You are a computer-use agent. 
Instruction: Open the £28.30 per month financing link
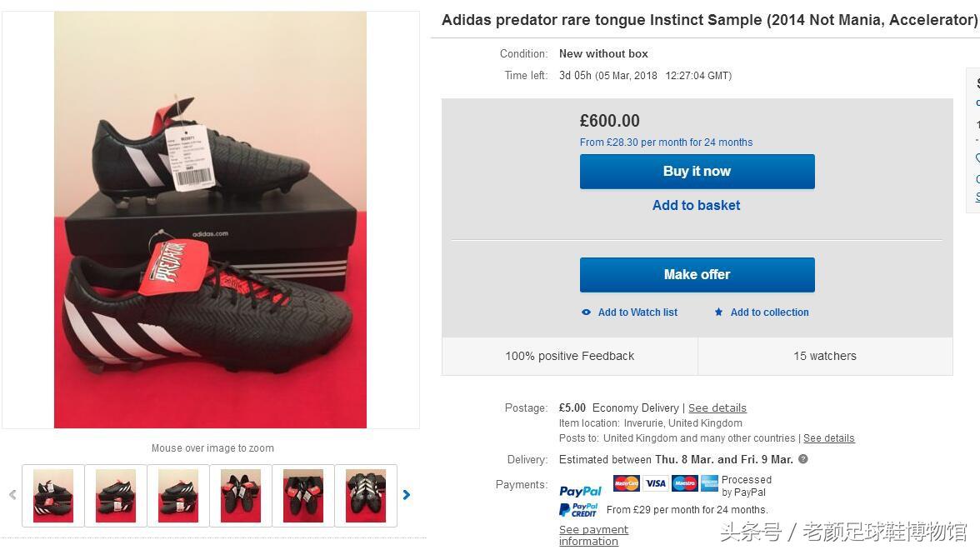[666, 142]
